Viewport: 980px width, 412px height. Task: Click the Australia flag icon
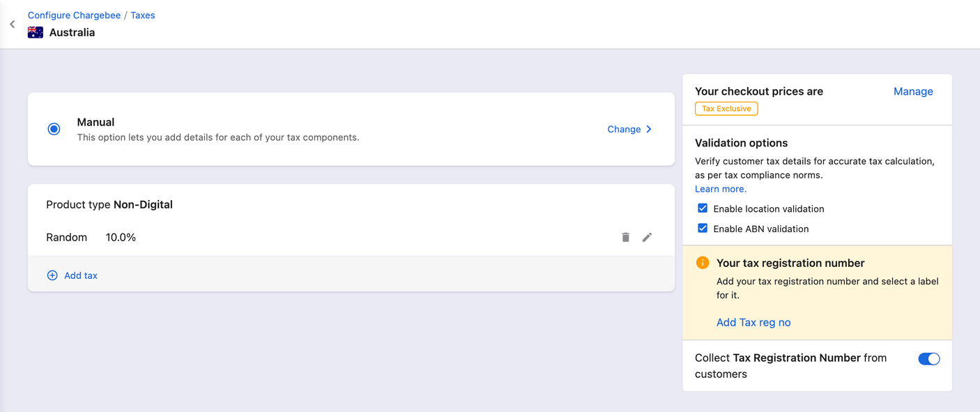36,33
